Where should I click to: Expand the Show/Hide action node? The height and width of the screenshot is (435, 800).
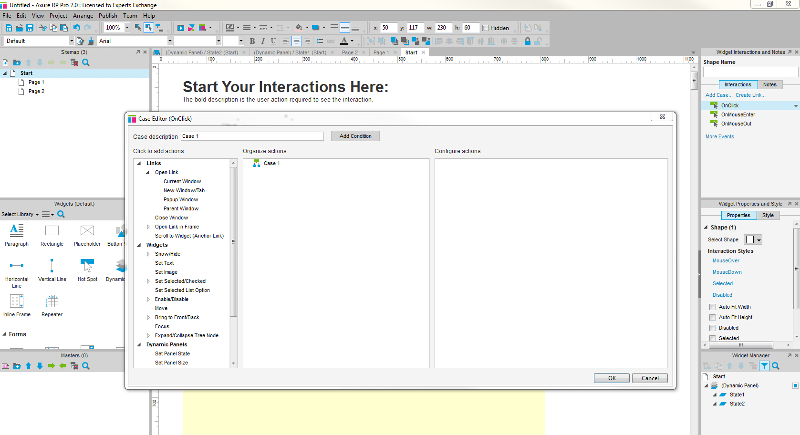point(148,254)
